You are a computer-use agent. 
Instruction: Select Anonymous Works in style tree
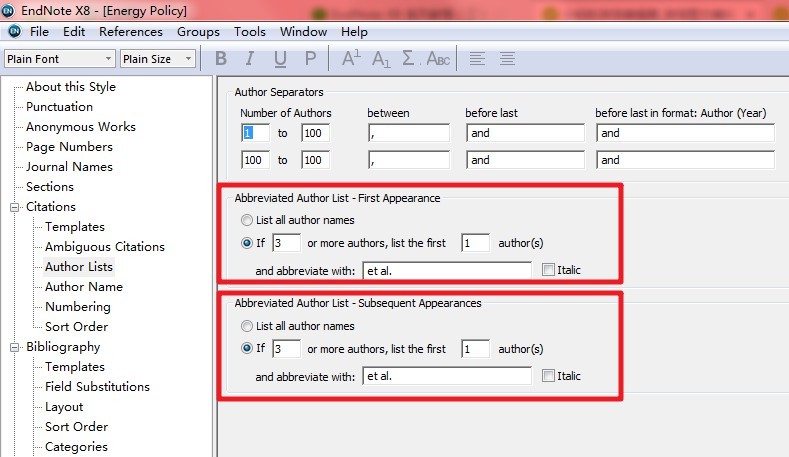[81, 127]
